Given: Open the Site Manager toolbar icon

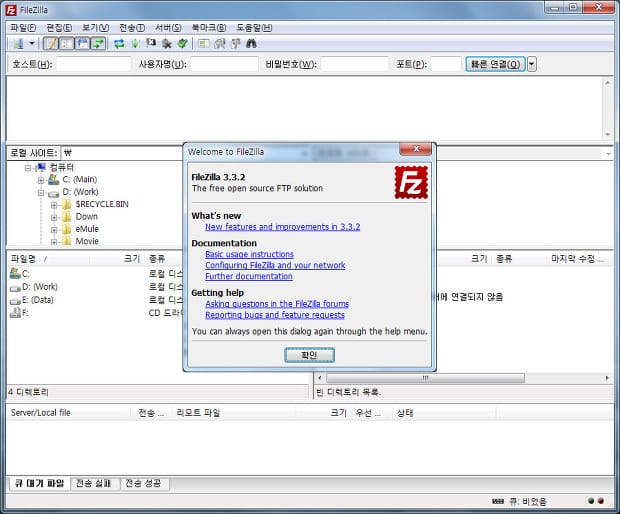Looking at the screenshot, I should tap(18, 43).
